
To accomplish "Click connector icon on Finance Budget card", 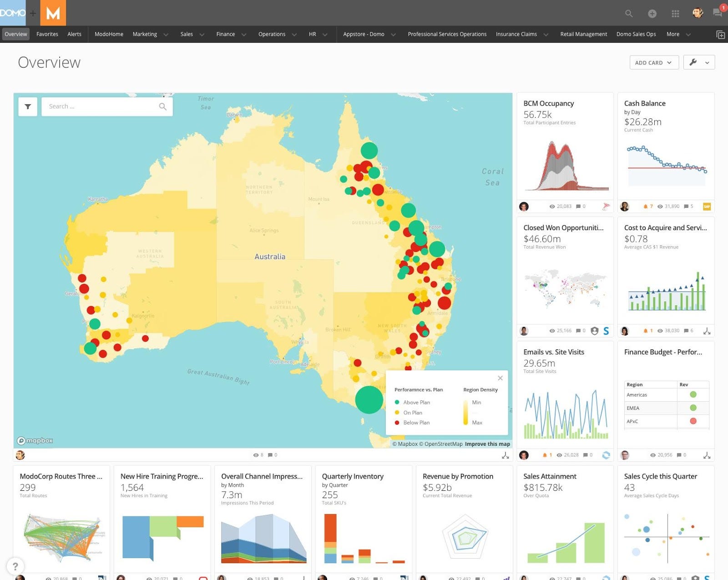I will coord(707,455).
